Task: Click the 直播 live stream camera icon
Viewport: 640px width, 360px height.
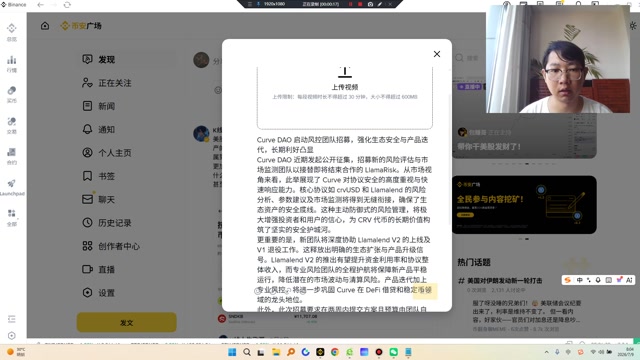Action: [87, 269]
